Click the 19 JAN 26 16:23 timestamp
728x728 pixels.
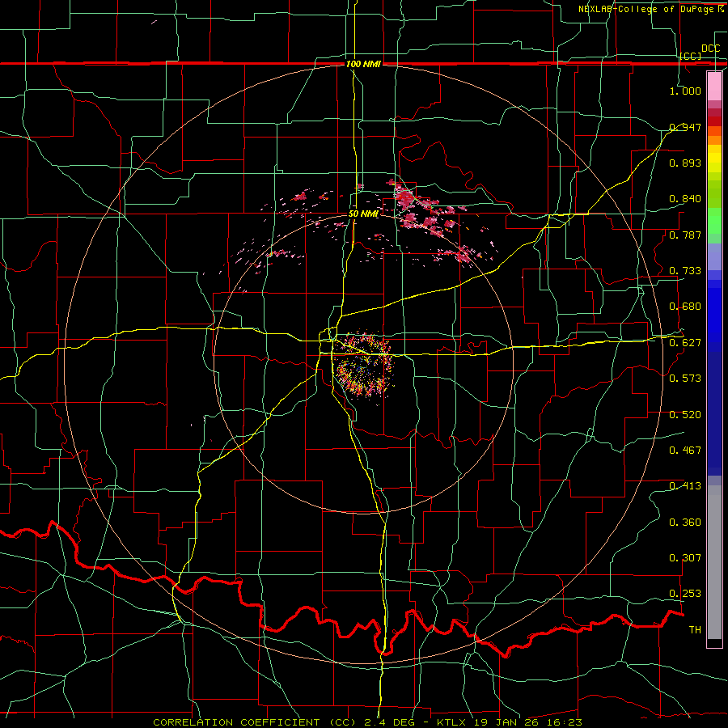tap(528, 722)
